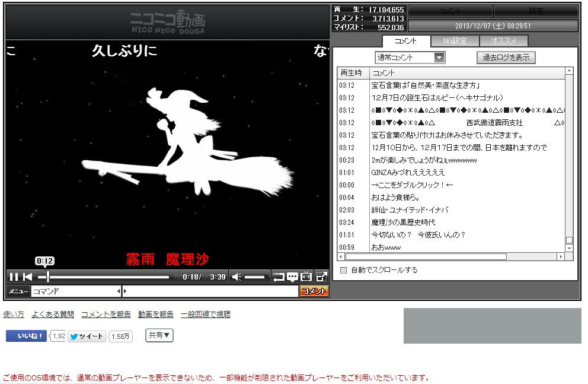
Task: Select comment 宝石言葉の貼り付けはお休み
Action: pos(451,135)
